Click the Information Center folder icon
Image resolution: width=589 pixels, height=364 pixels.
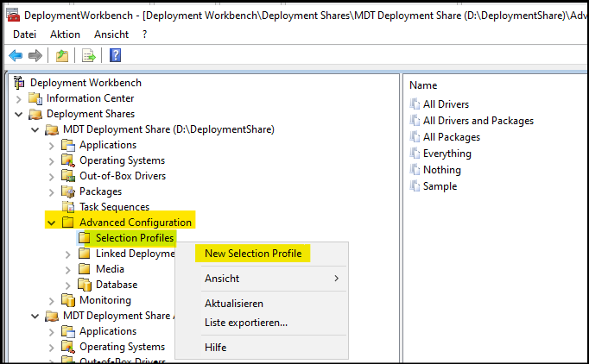coord(35,98)
